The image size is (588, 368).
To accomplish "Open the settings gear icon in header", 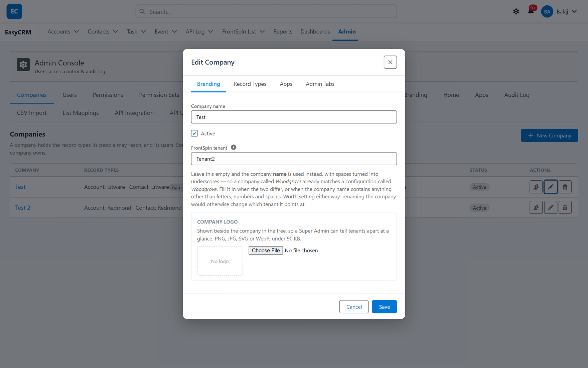I will point(516,11).
